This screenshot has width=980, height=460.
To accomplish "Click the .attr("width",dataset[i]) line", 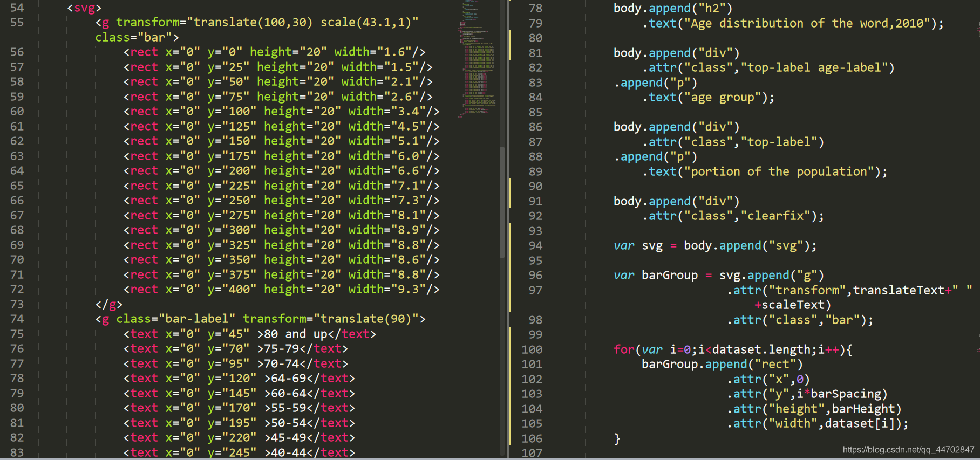I will (x=818, y=423).
